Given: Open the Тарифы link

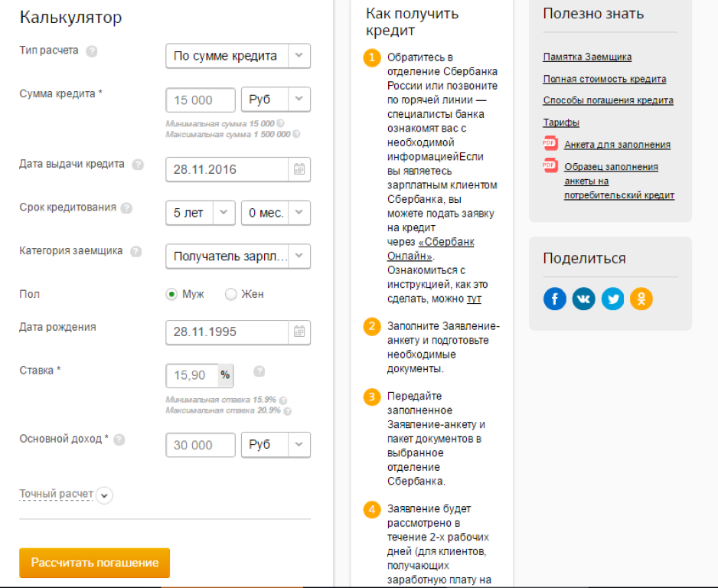Looking at the screenshot, I should coord(561,122).
